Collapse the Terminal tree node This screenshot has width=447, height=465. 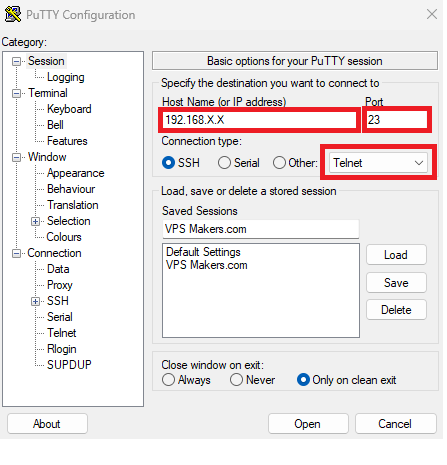pyautogui.click(x=16, y=93)
